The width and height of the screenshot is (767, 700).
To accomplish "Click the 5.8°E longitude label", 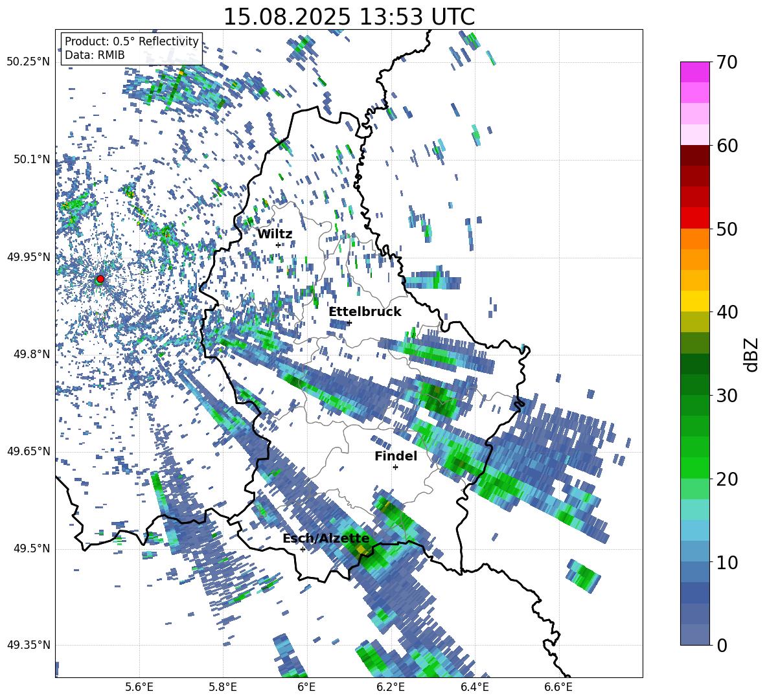I will pyautogui.click(x=223, y=687).
